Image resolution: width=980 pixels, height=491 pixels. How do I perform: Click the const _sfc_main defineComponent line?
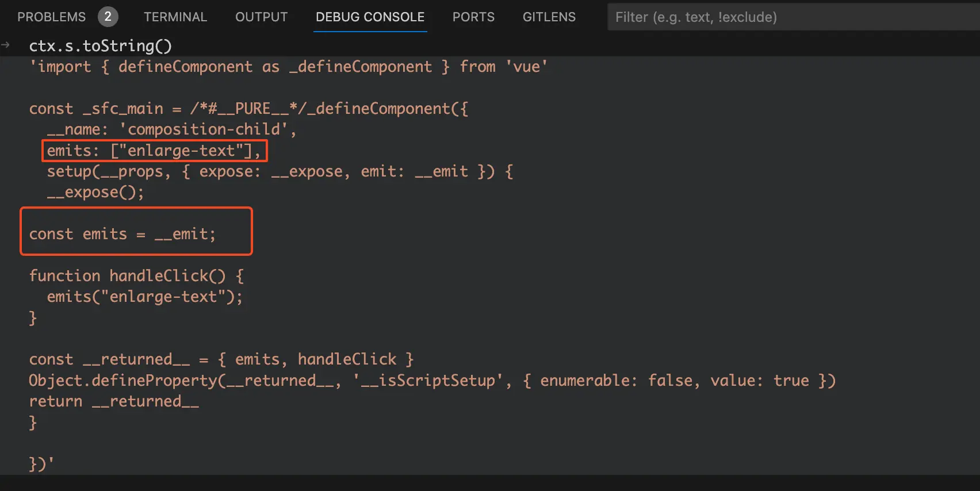pos(248,109)
